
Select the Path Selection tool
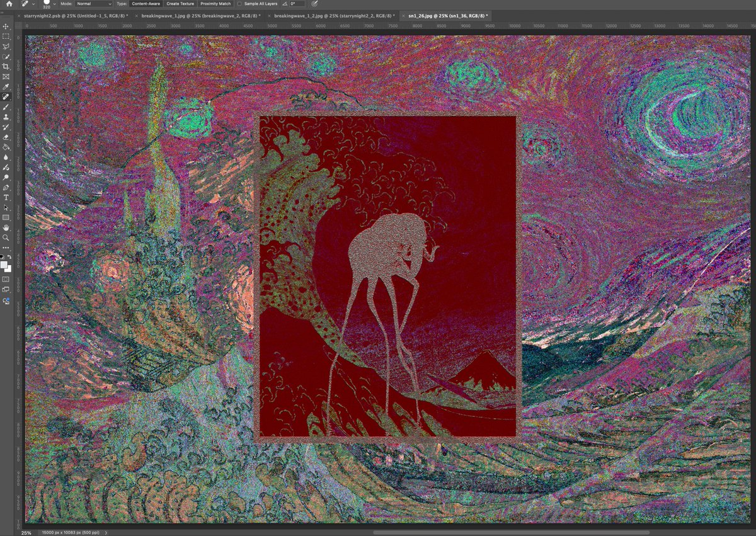coord(6,207)
